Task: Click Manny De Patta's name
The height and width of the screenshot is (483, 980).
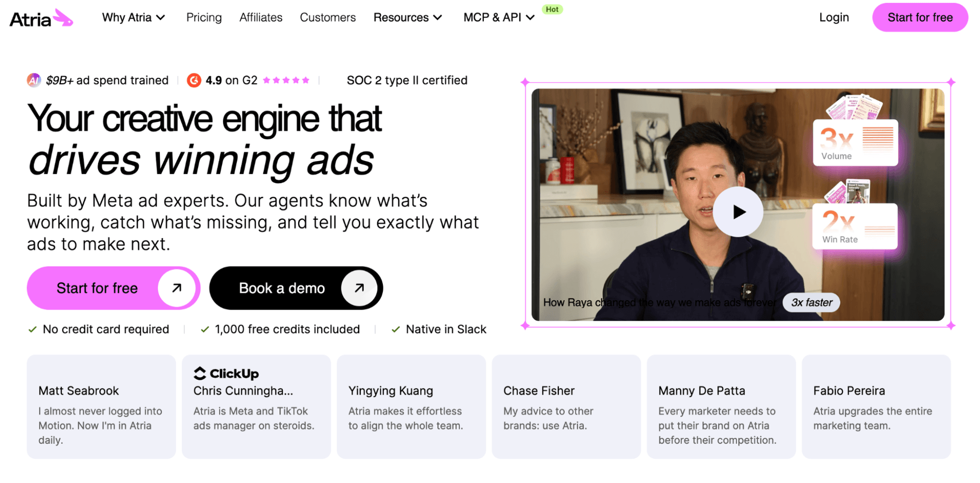Action: point(701,391)
